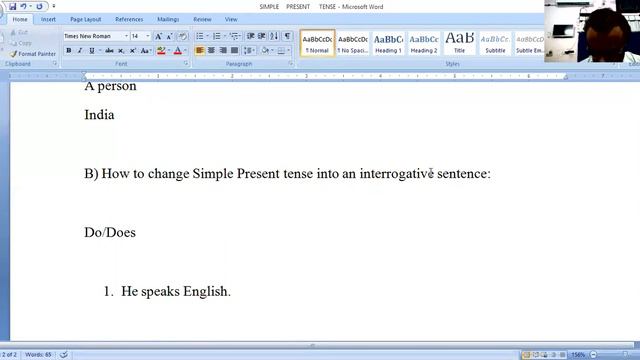
Task: Apply the Normal style
Action: click(x=317, y=43)
